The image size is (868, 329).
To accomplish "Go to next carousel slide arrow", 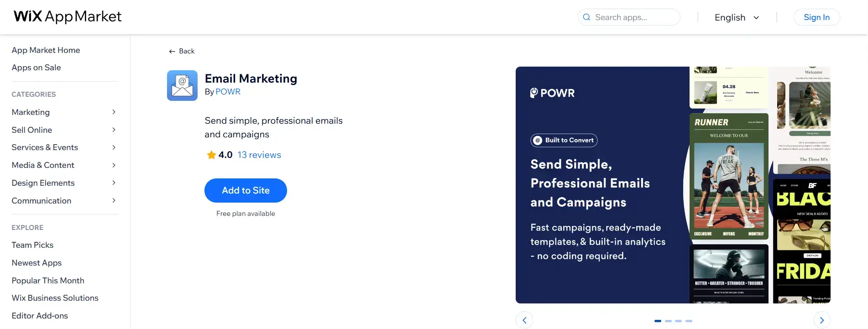I will 822,320.
